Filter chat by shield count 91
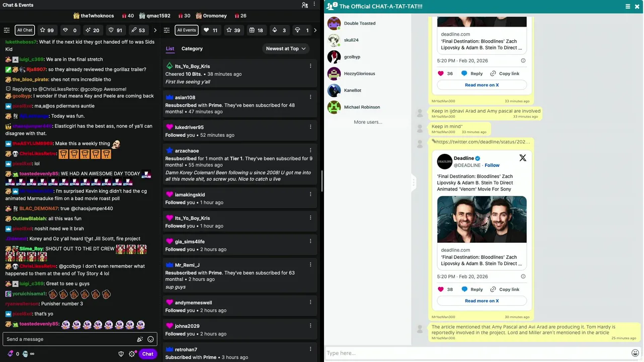This screenshot has width=644, height=362. 116,30
